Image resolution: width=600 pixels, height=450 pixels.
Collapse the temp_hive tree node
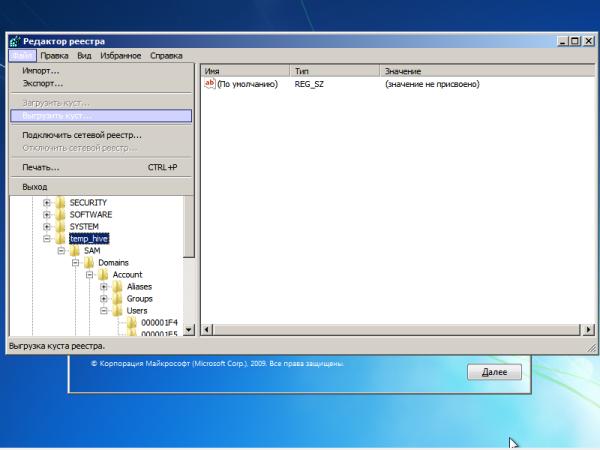(x=46, y=239)
